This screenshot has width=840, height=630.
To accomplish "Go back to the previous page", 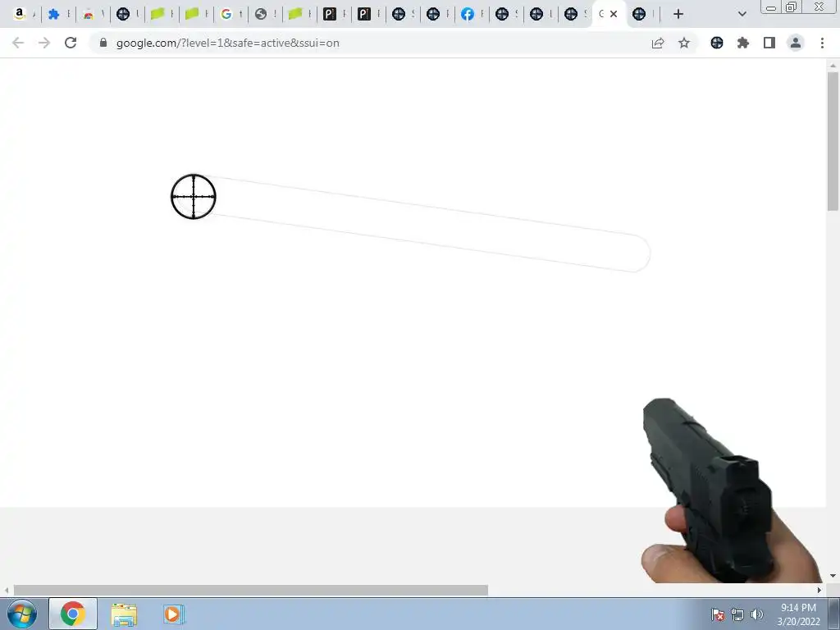I will tap(18, 43).
